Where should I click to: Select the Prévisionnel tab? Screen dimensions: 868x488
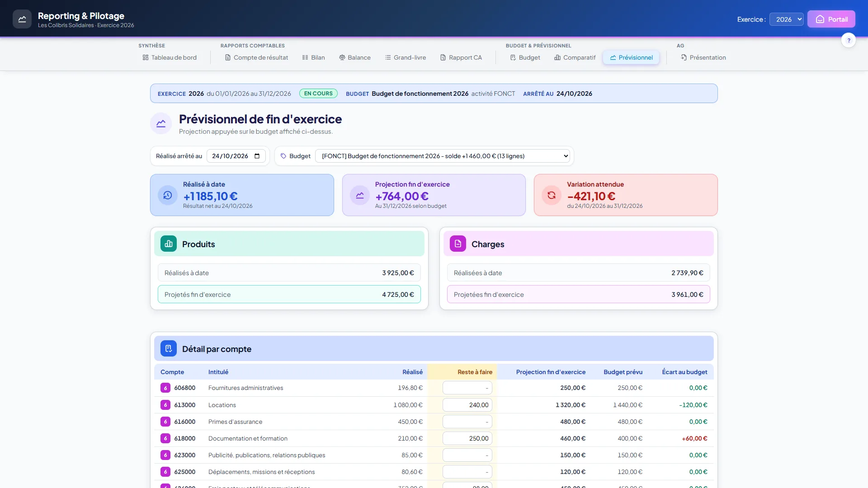[631, 57]
